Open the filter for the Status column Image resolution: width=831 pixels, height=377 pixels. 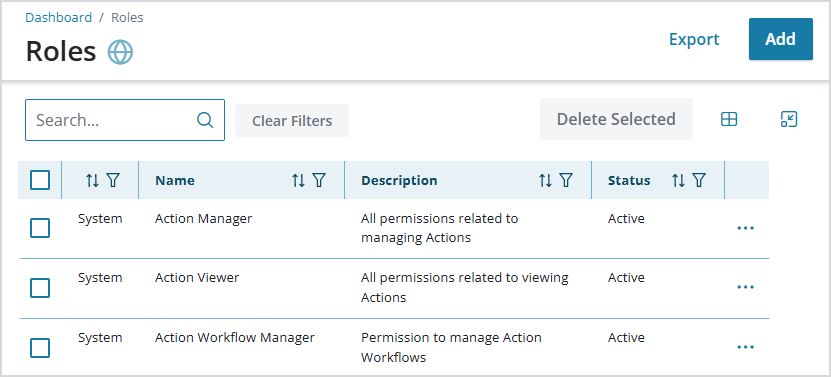coord(699,180)
